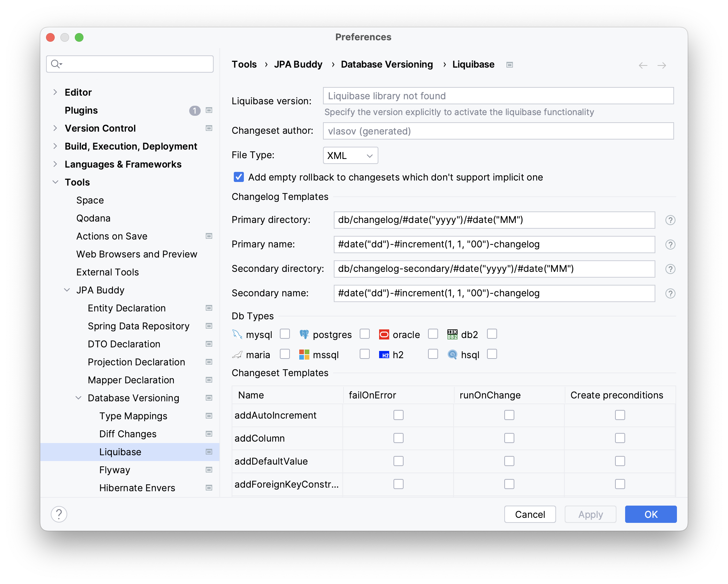
Task: Open the Diff Changes settings
Action: pyautogui.click(x=128, y=434)
